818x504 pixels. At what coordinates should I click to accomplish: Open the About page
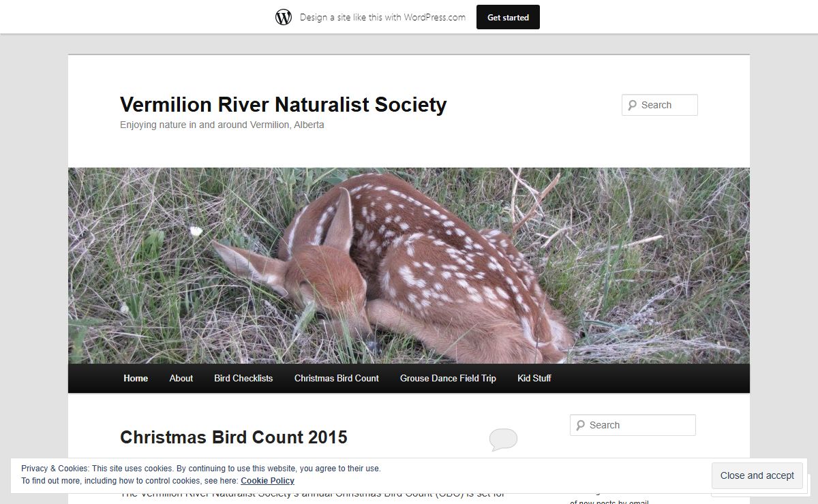click(181, 378)
